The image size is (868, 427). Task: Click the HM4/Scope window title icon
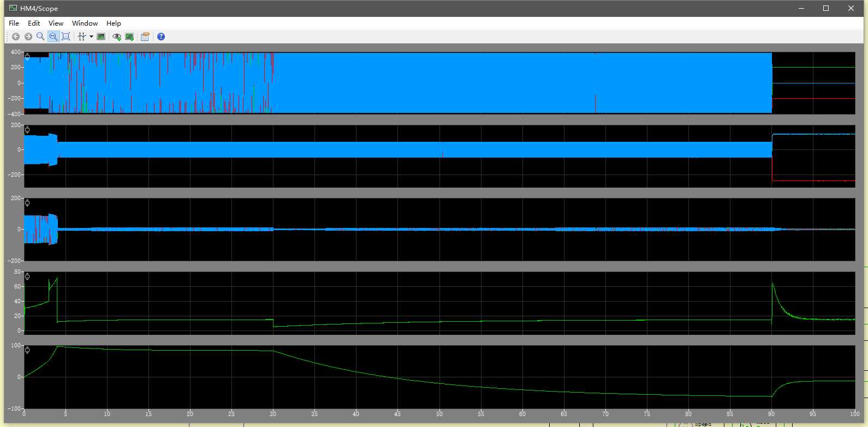click(x=13, y=8)
